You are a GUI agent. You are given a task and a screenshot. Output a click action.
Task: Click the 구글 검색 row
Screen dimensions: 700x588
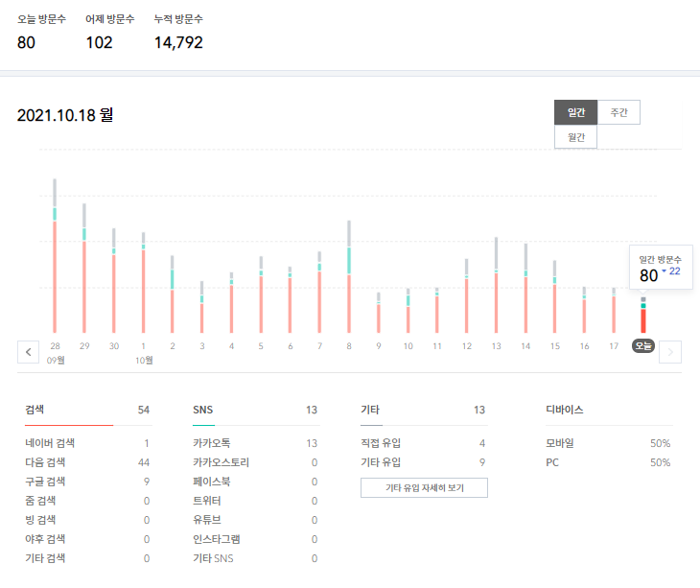tap(88, 482)
